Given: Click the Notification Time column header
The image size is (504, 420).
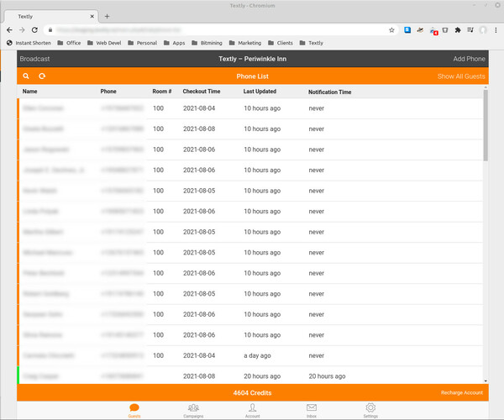Looking at the screenshot, I should [330, 92].
